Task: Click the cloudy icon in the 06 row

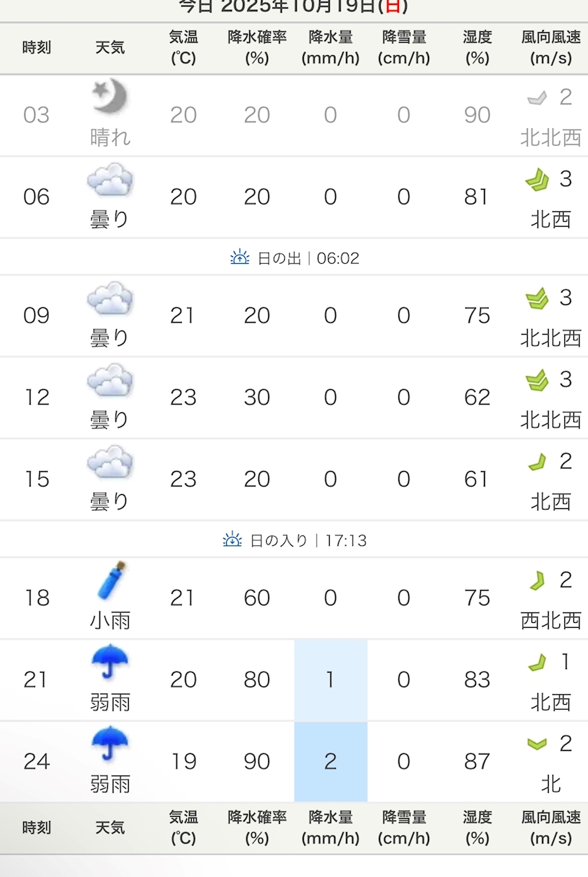Action: pos(110,180)
